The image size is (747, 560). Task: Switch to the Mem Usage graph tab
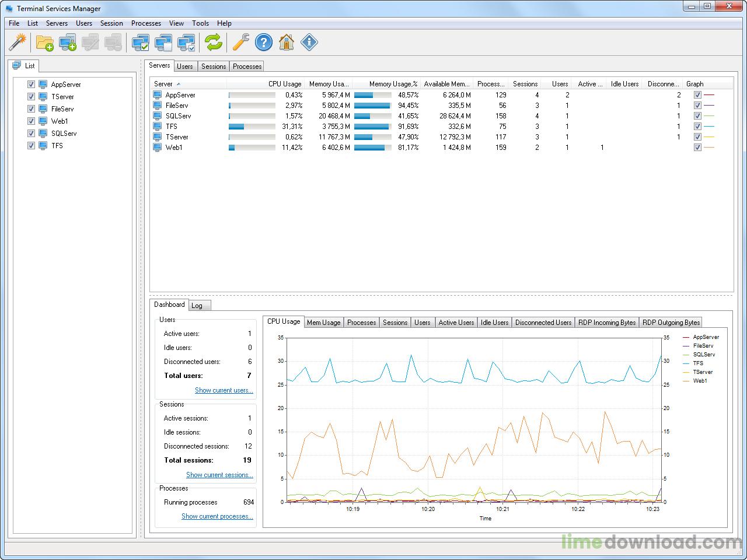point(323,323)
